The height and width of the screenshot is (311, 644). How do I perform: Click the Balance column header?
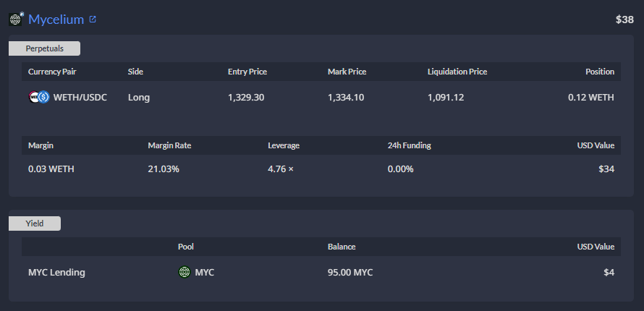pos(342,247)
